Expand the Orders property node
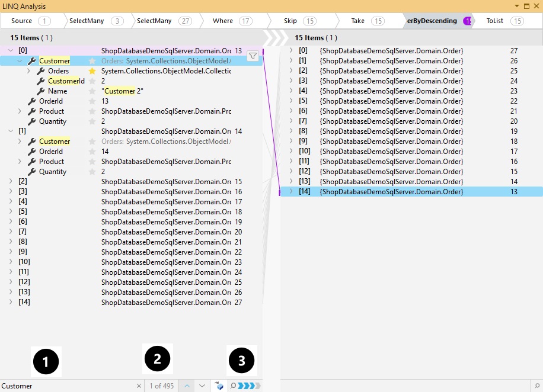Screen dimensions: 543x392 coord(28,71)
